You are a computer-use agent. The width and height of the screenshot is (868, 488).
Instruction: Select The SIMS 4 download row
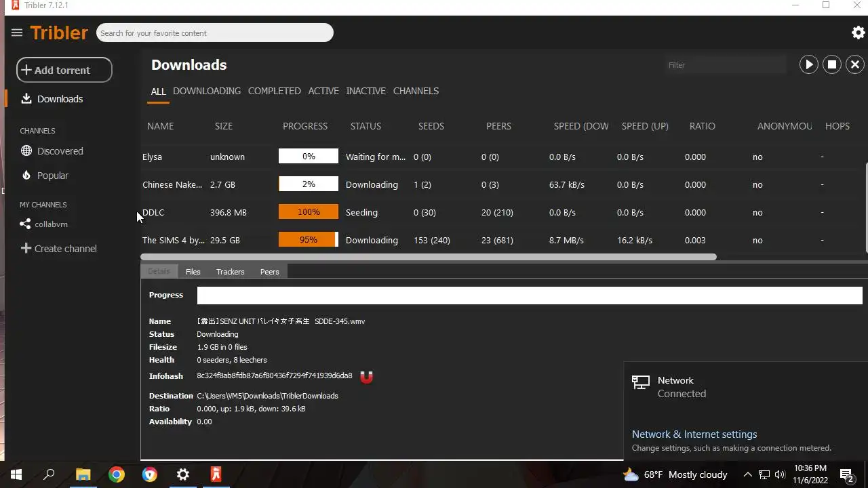tap(502, 240)
